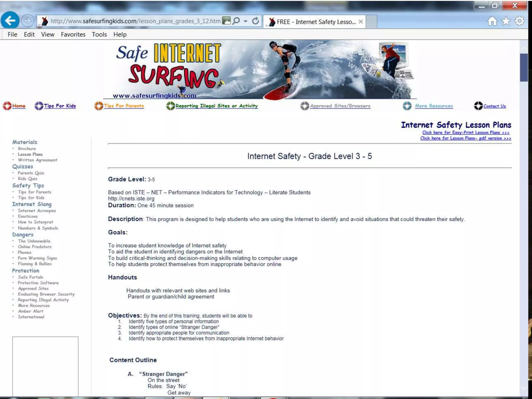The width and height of the screenshot is (532, 399).
Task: Click the Forward navigation arrow
Action: pyautogui.click(x=27, y=21)
